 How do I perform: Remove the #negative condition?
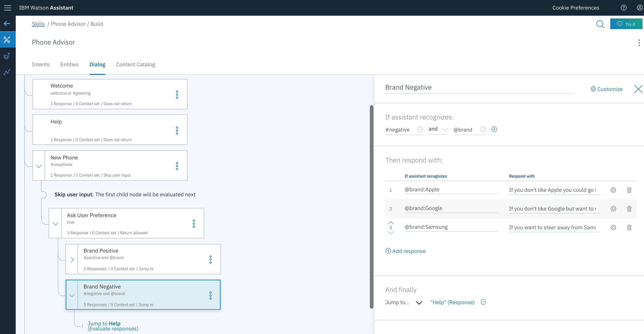(x=420, y=130)
